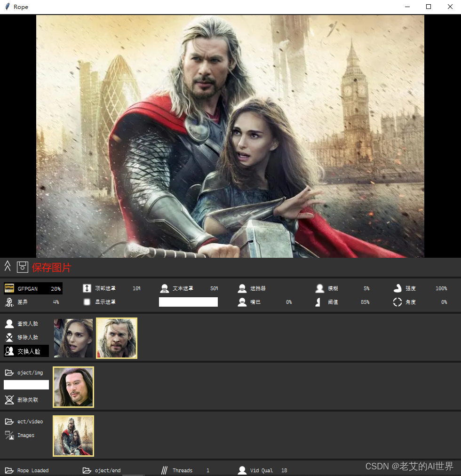461x476 pixels.
Task: Click the 文本遮罩 text mask icon
Action: coord(165,288)
